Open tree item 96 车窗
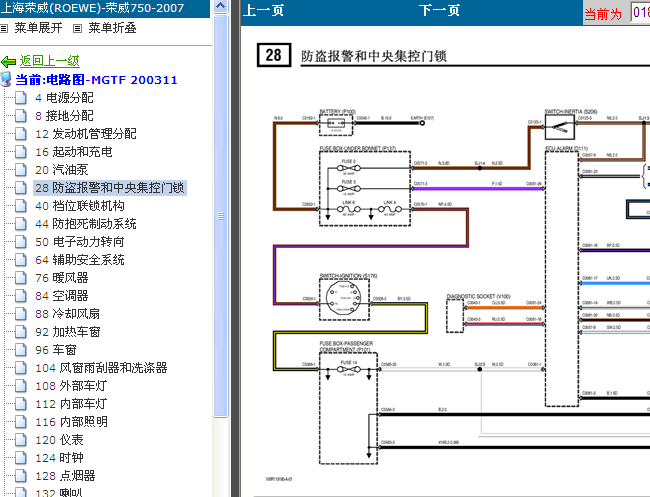650x497 pixels. tap(56, 350)
